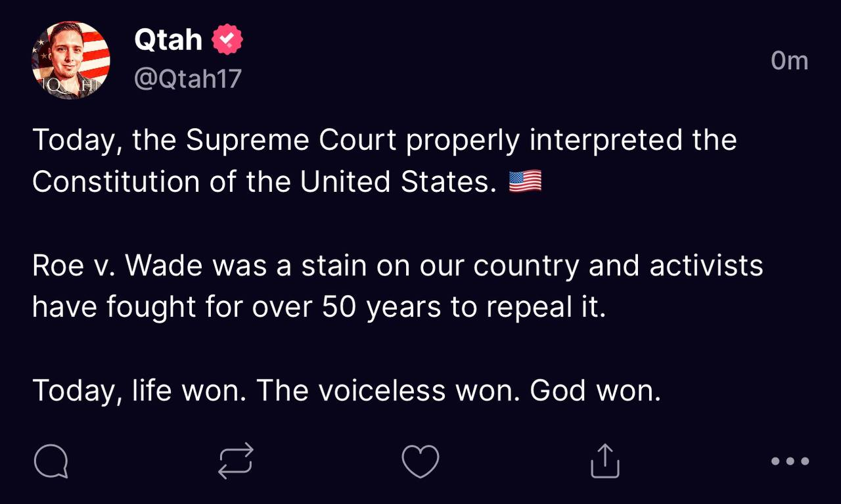The image size is (841, 504).
Task: Open Qtah's profile picture
Action: tap(71, 60)
